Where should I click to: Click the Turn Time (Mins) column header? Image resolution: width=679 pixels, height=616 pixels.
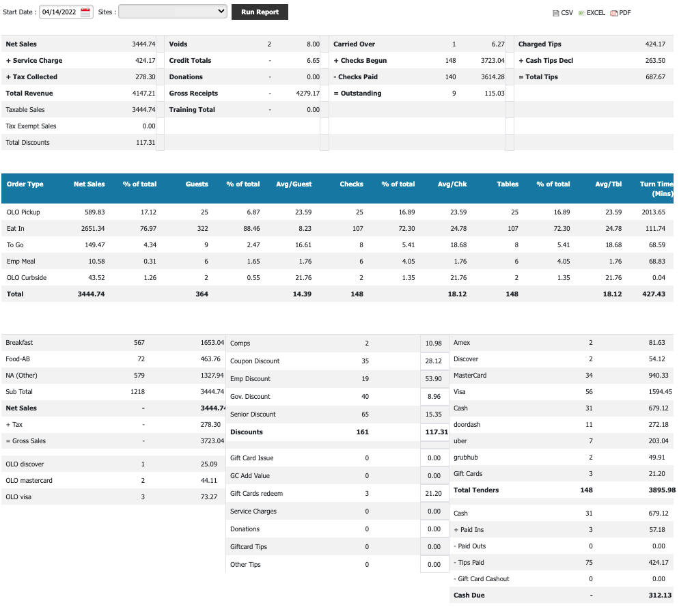pos(656,188)
